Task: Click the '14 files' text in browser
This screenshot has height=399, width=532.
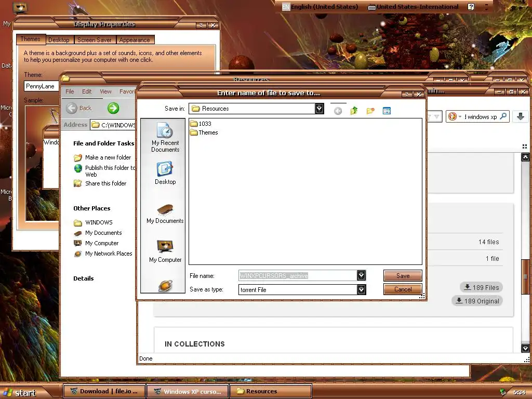Action: point(488,242)
